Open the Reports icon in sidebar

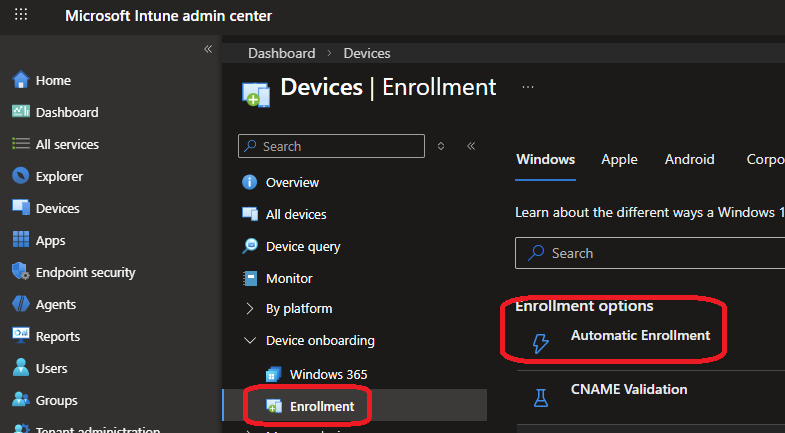[x=20, y=336]
